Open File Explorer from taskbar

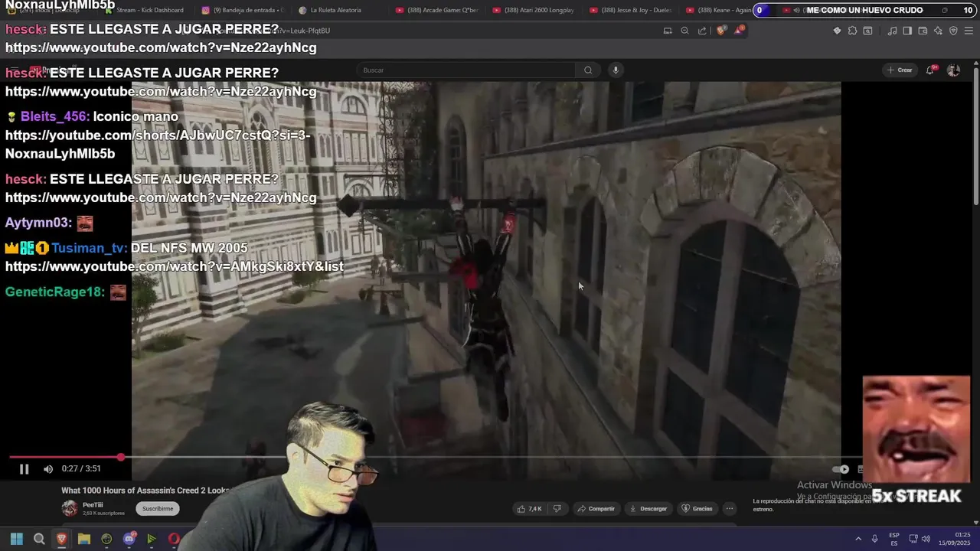tap(84, 539)
